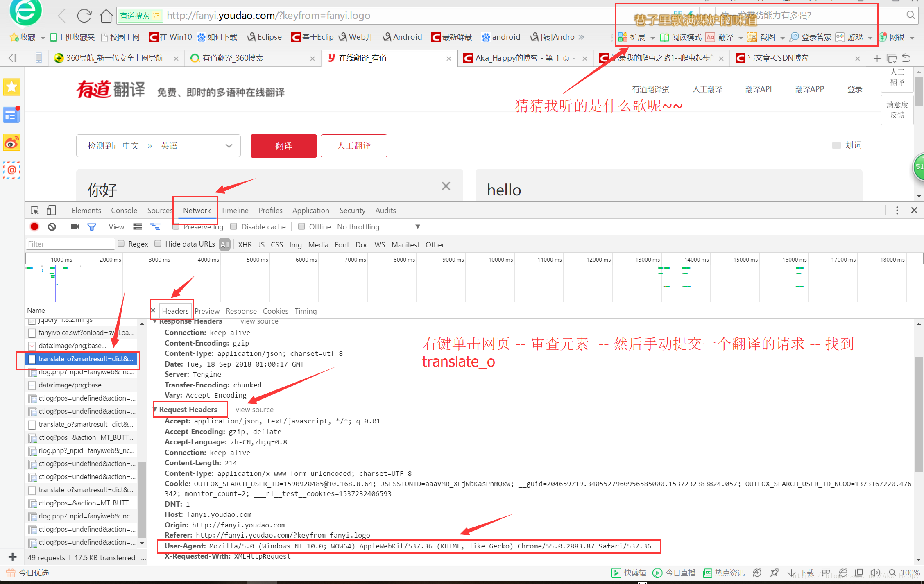Close the request details pane
924x584 pixels.
[153, 310]
